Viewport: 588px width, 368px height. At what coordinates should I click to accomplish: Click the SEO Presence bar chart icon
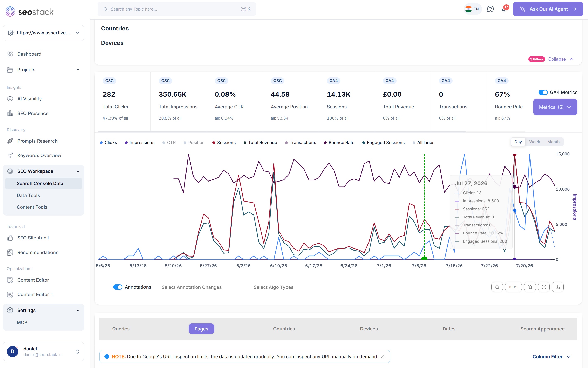(x=10, y=113)
